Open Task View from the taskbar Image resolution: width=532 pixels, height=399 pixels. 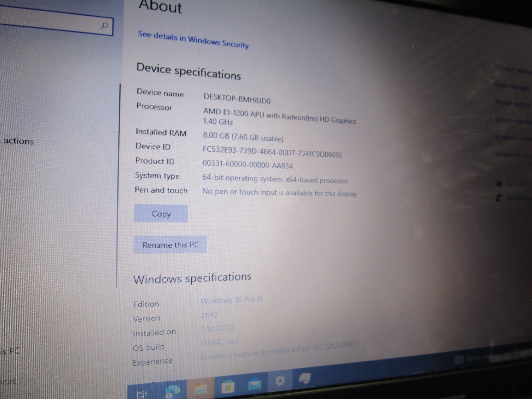tap(142, 394)
